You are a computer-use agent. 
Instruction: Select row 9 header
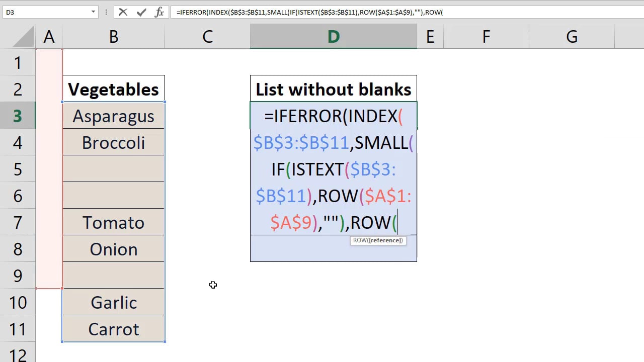click(18, 276)
